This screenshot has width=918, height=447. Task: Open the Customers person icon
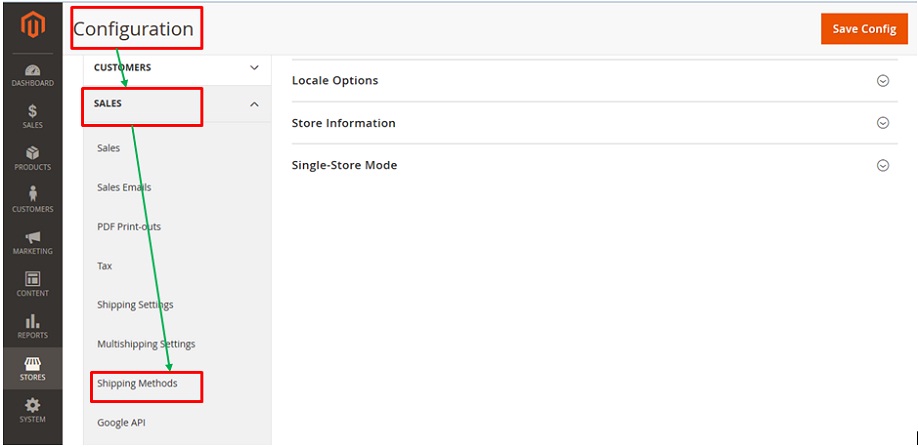click(x=33, y=194)
